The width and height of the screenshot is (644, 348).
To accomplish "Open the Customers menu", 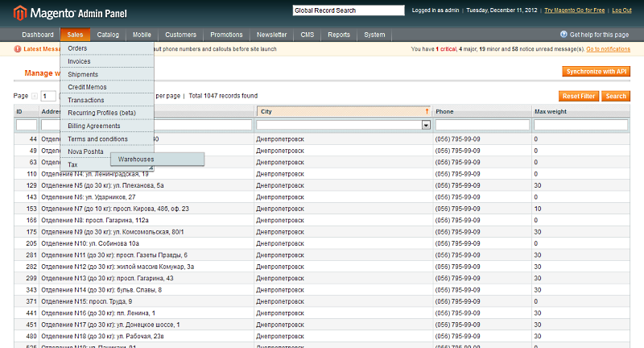I will [x=180, y=35].
